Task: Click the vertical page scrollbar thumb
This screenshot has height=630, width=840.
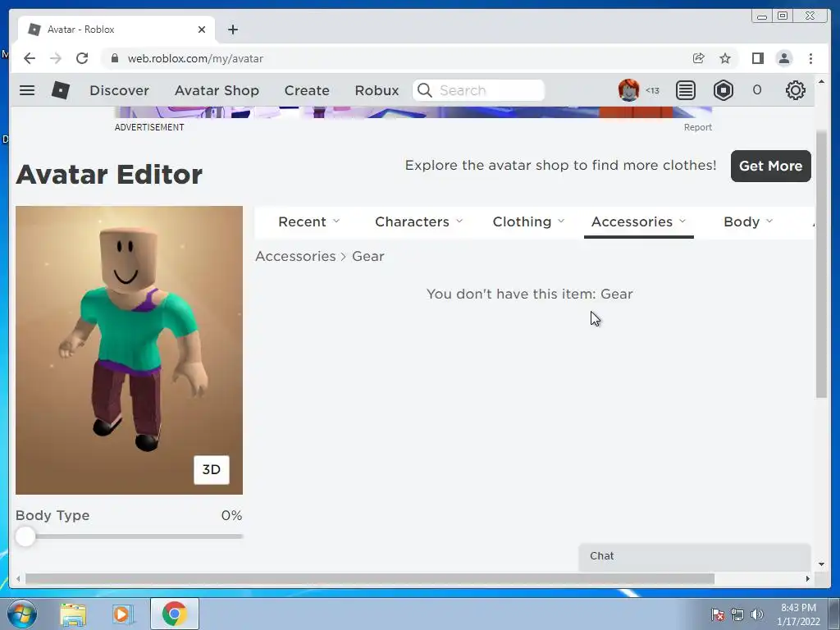Action: 821,263
